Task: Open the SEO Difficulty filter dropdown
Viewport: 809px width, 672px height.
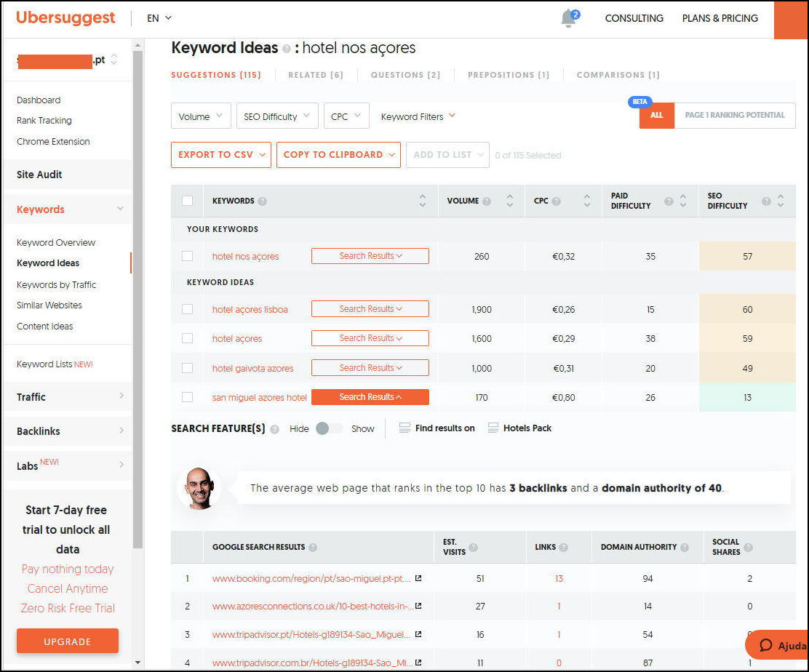Action: tap(277, 116)
